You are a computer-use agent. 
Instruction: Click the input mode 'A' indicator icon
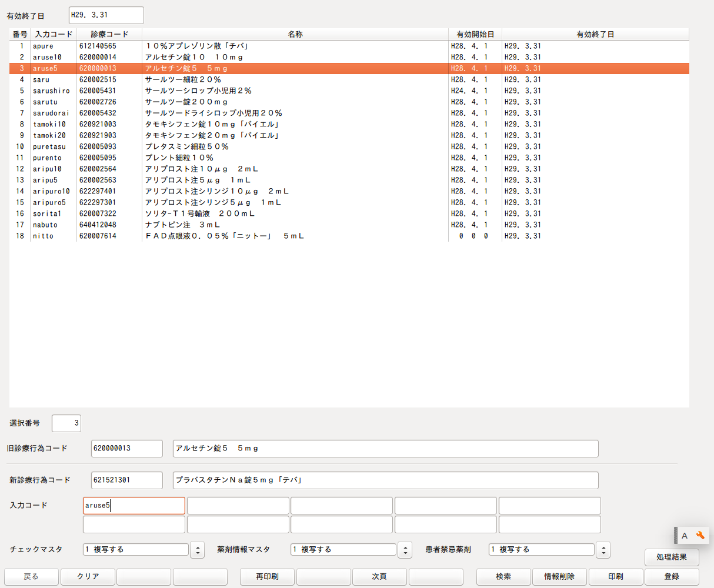pyautogui.click(x=685, y=536)
